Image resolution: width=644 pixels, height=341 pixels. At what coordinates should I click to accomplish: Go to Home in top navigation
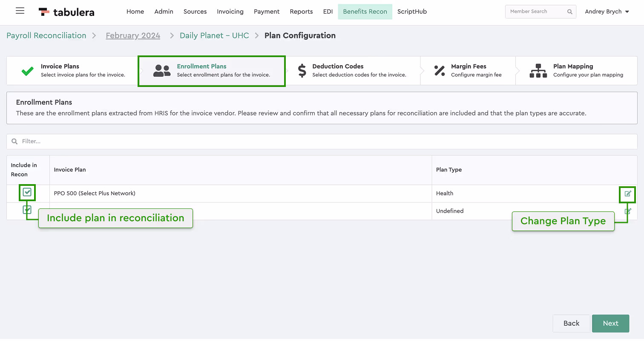[135, 12]
